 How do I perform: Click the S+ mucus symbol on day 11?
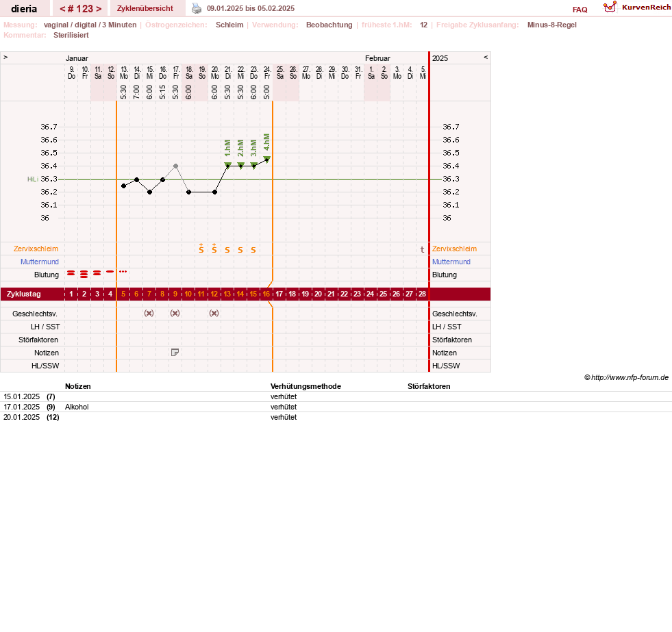[x=201, y=249]
